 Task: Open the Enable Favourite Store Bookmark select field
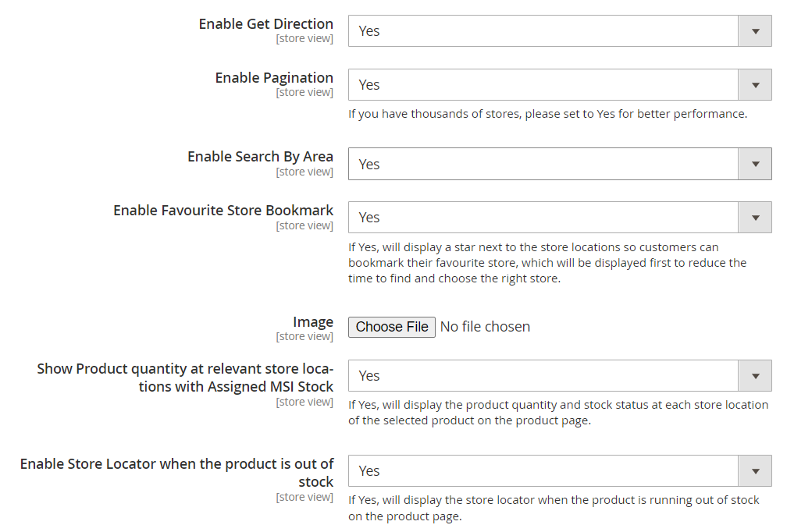543,218
